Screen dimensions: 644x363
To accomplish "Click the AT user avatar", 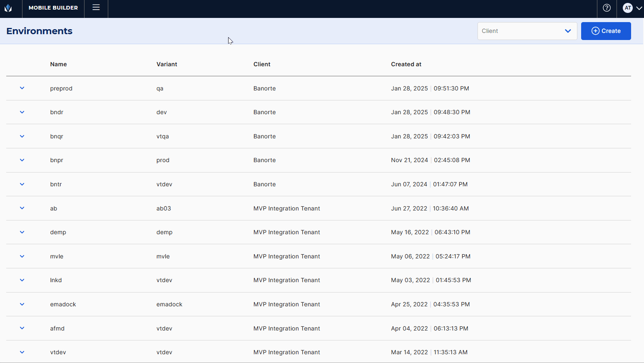I will [627, 8].
